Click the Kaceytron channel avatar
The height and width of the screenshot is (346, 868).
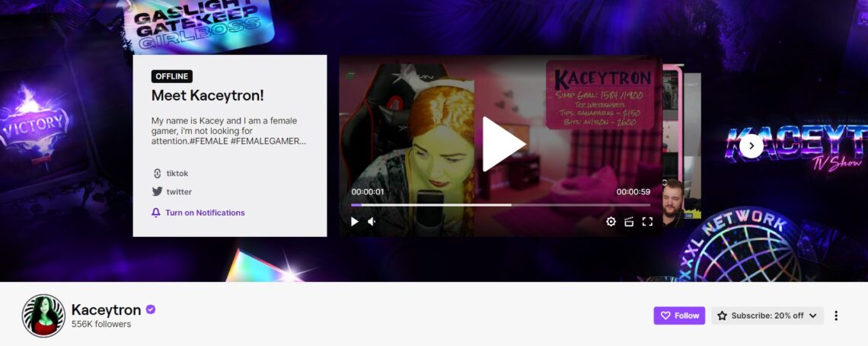point(43,316)
